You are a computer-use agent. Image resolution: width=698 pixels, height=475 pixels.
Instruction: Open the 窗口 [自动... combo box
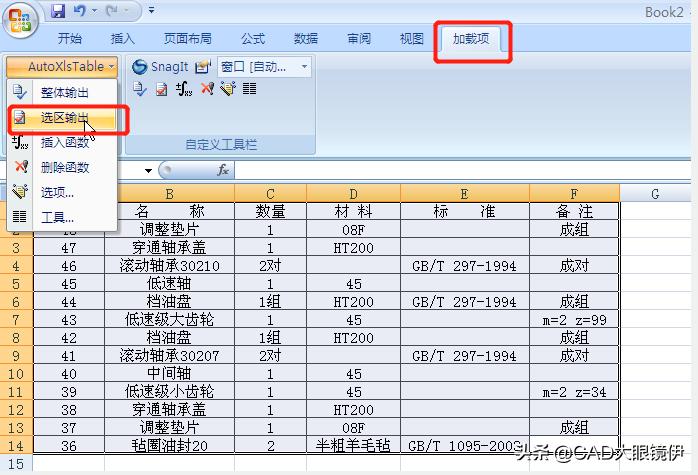point(264,67)
